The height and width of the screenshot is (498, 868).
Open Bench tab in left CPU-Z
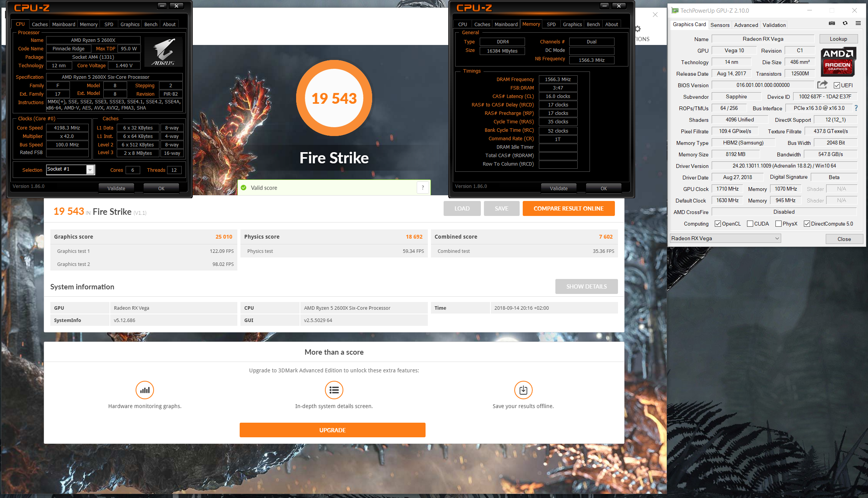coord(151,24)
